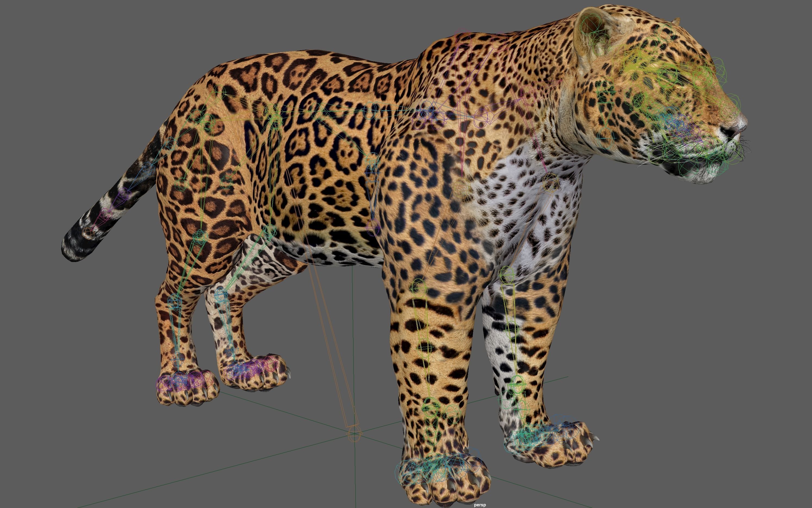The width and height of the screenshot is (812, 508).
Task: Click the "persp" camera name label
Action: pos(480,505)
